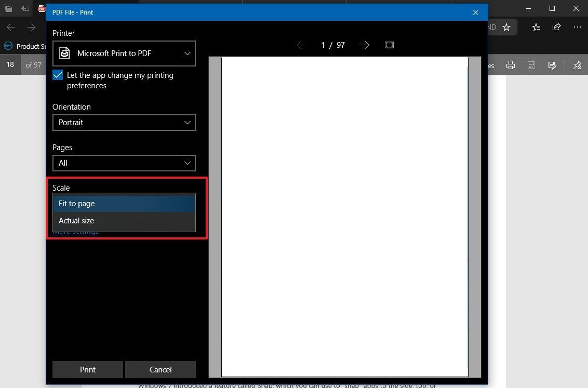Uncheck Let the app change my printing preferences
588x388 pixels.
click(57, 75)
